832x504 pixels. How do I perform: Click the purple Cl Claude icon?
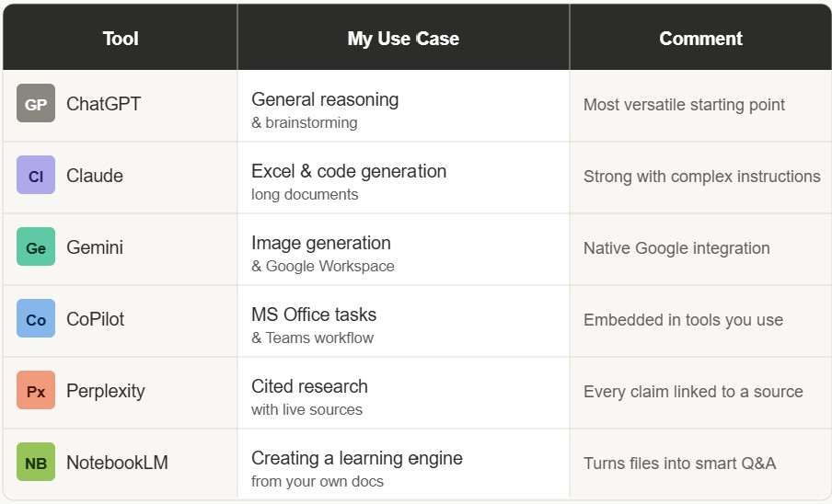pos(36,176)
